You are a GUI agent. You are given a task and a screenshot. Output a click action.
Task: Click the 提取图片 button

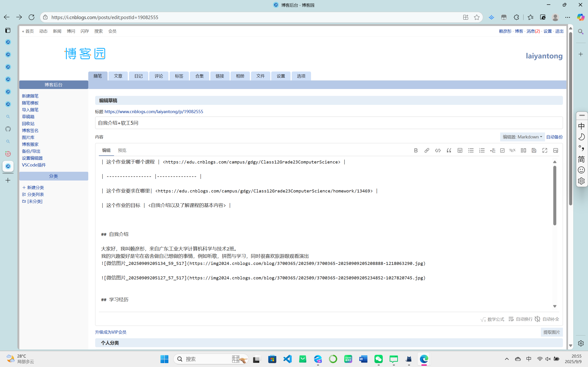551,332
